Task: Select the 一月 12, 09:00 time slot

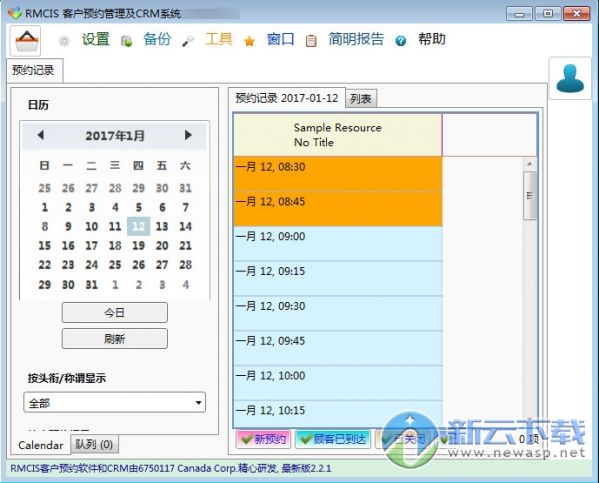Action: pos(338,243)
